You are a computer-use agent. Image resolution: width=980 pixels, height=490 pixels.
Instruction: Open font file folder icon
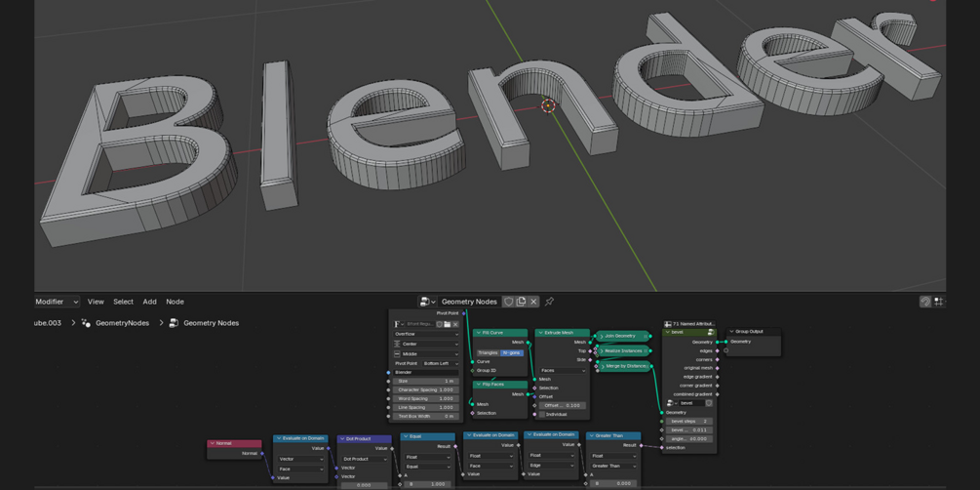[x=447, y=324]
